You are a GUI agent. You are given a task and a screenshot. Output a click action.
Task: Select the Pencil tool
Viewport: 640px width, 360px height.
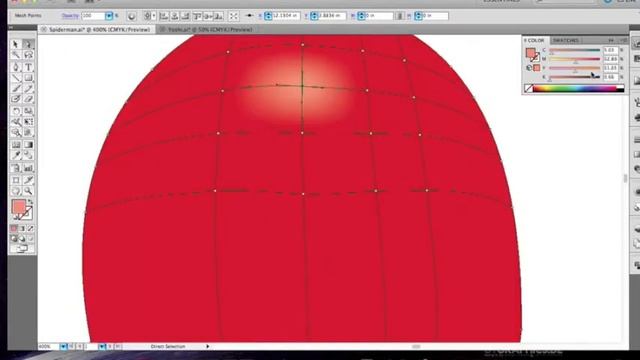[x=28, y=88]
